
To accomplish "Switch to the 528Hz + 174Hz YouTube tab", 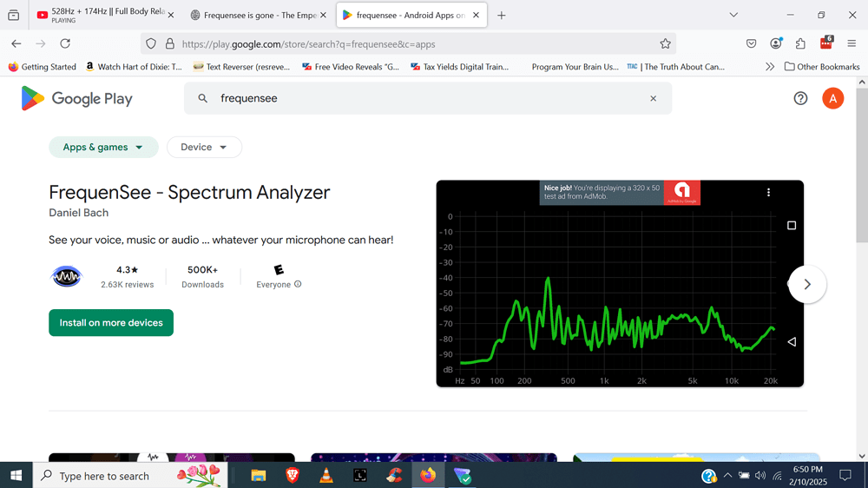I will [x=105, y=15].
